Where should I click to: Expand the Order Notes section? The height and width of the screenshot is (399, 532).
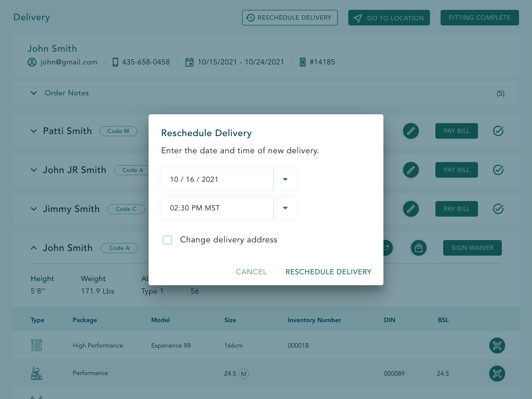(34, 93)
